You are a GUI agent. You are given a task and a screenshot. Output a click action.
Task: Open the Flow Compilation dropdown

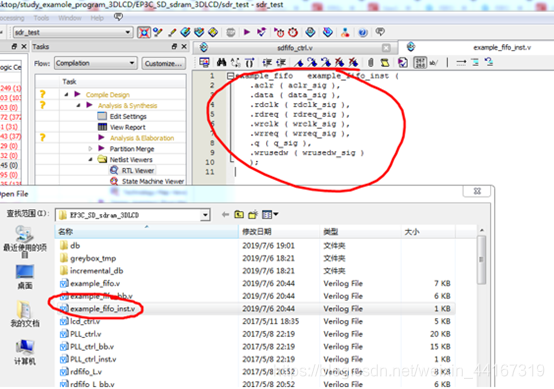95,63
